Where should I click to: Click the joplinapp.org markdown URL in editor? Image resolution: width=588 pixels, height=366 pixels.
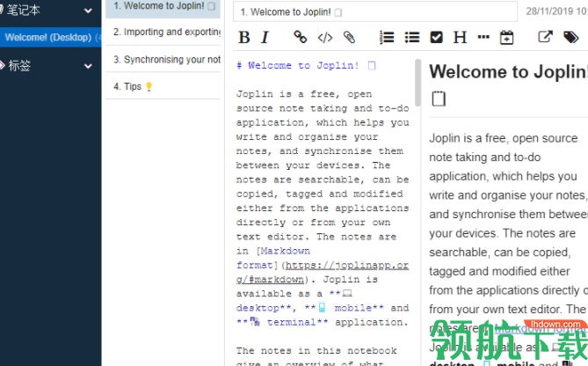point(323,272)
